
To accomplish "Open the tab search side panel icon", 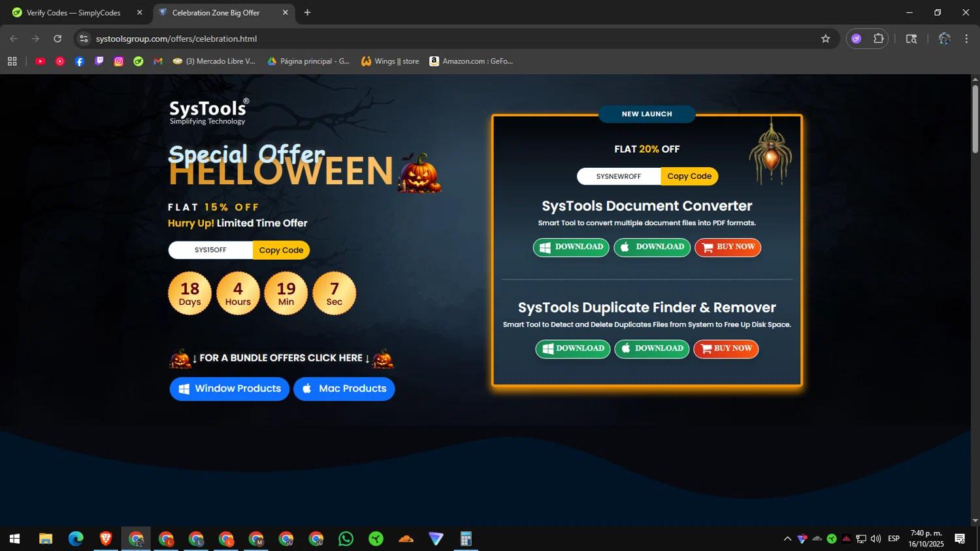I will coord(911,39).
